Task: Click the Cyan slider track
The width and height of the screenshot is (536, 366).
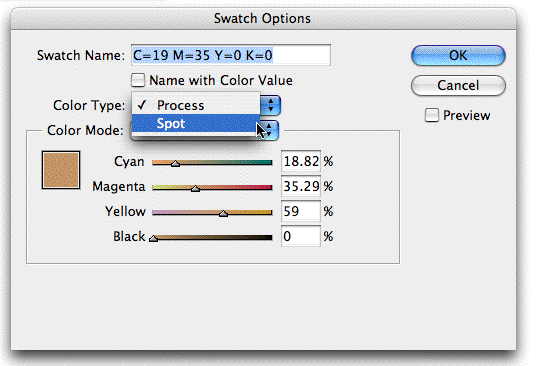Action: point(212,163)
